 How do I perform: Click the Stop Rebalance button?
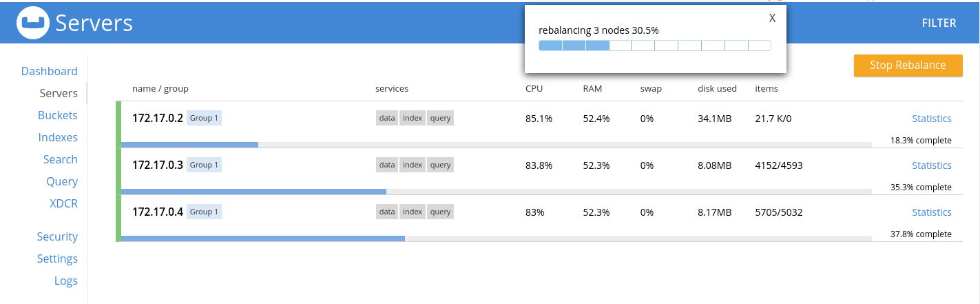(908, 65)
